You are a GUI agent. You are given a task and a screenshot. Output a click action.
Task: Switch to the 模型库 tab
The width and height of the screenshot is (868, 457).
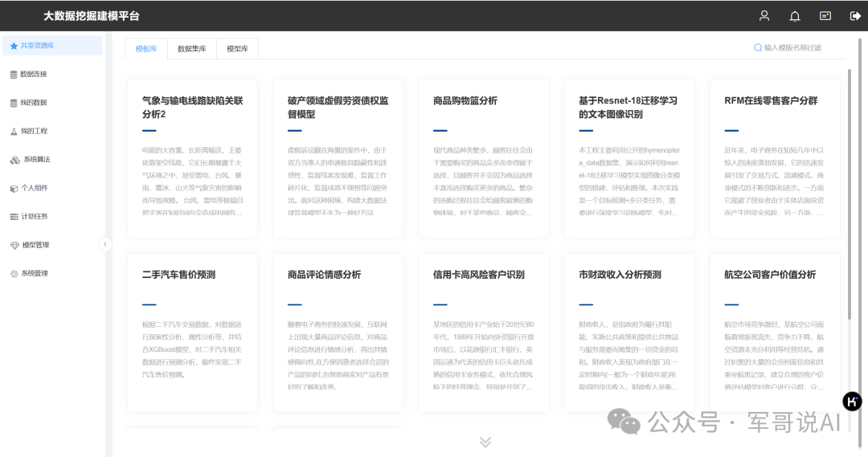pyautogui.click(x=237, y=49)
